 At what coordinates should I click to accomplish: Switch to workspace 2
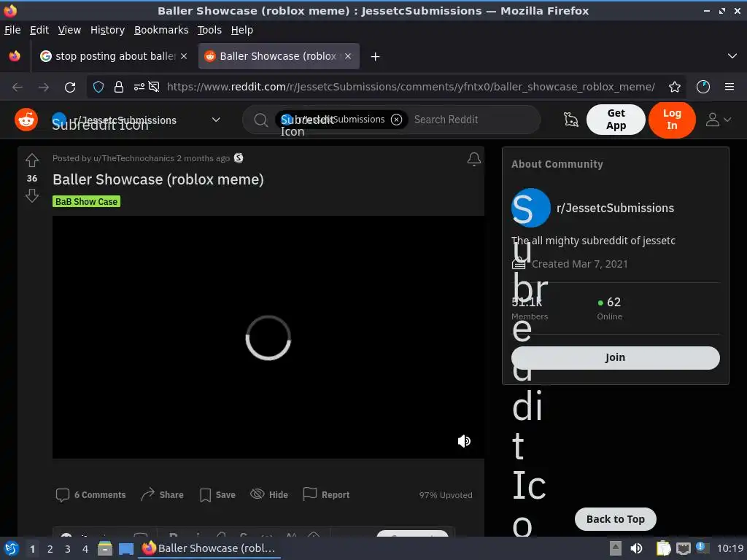(x=50, y=549)
